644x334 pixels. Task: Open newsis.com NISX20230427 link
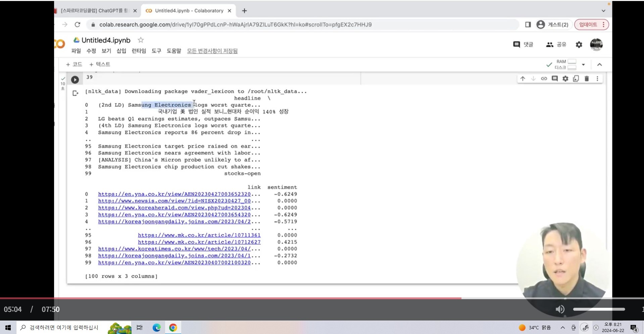click(x=174, y=201)
